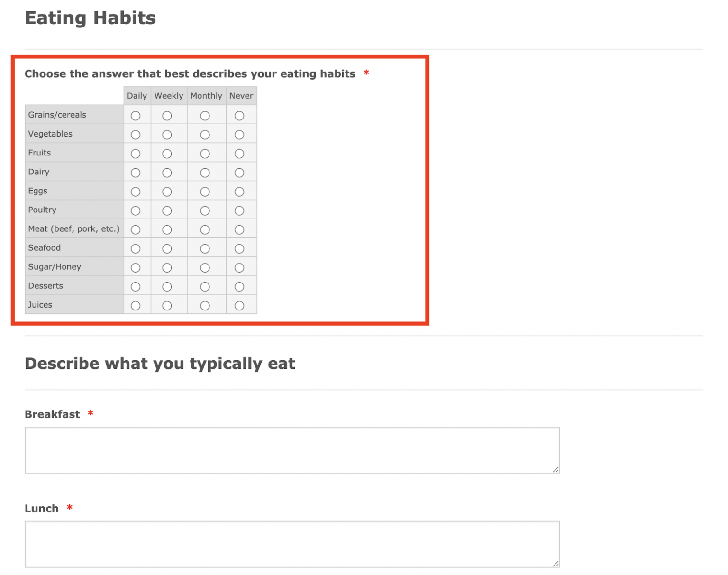
Task: Select Daily for Grains/cereals
Action: click(136, 116)
